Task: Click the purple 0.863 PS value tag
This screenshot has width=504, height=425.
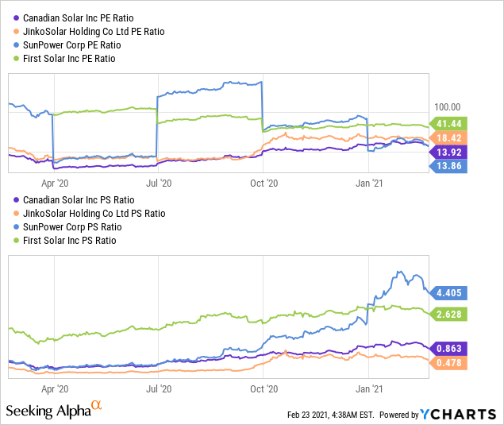Action: (x=448, y=349)
